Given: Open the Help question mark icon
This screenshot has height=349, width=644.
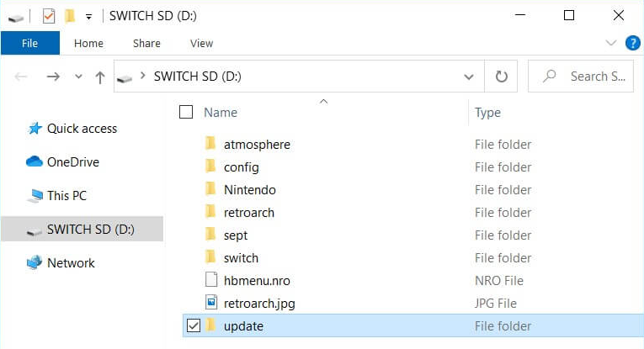Looking at the screenshot, I should coord(632,43).
